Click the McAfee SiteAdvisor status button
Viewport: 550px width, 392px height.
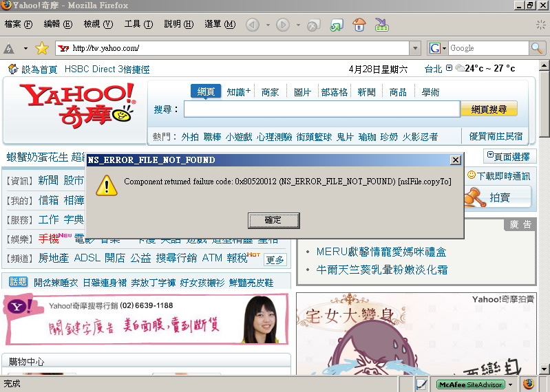(x=470, y=384)
